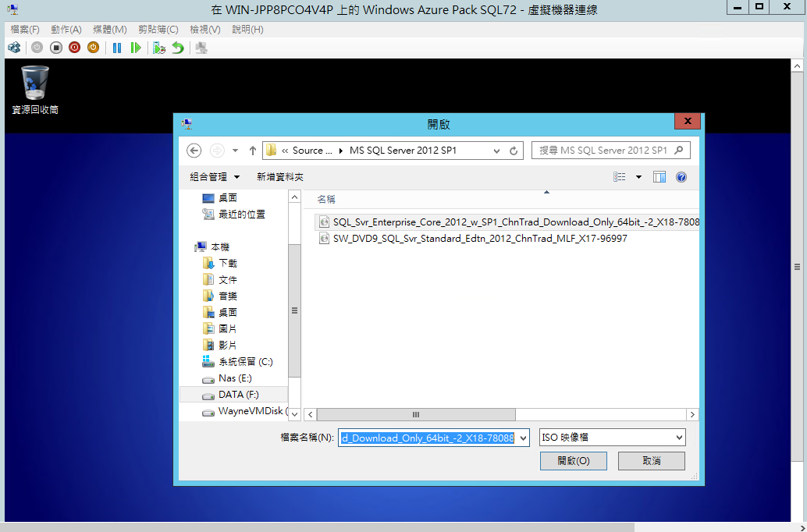Open the ISO 映像檔 file type dropdown
The image size is (807, 532).
tap(612, 438)
